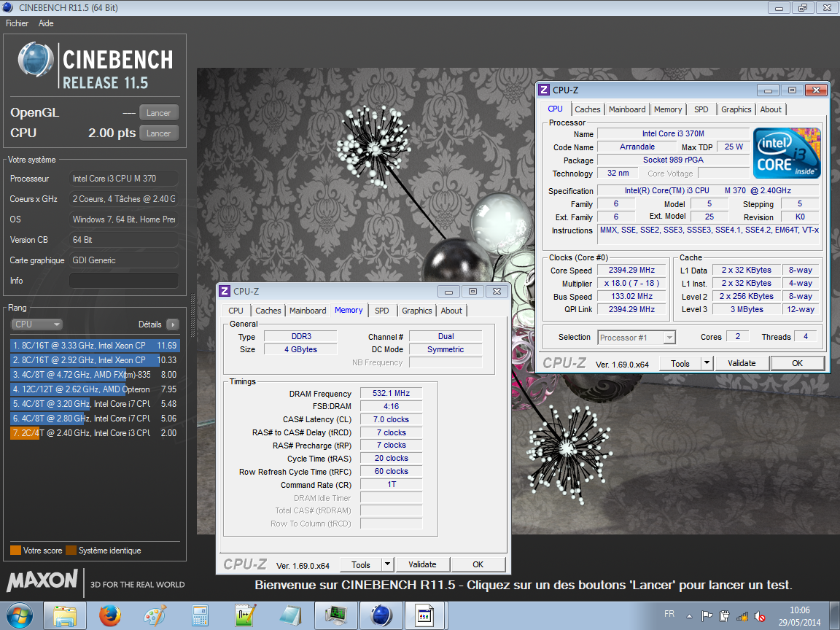Expand Tools dropdown arrow in top CPU-Z
Image resolution: width=840 pixels, height=630 pixels.
point(707,364)
